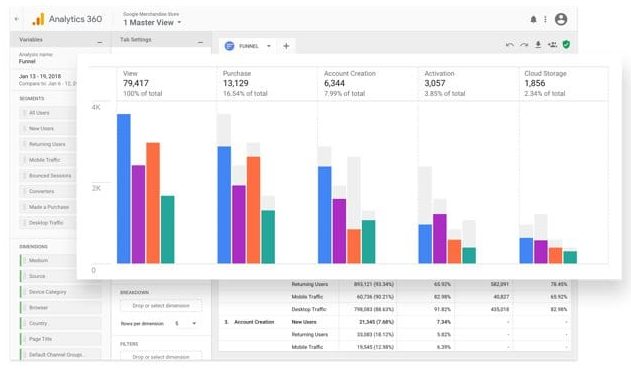Go back with the top-left arrow
The width and height of the screenshot is (631, 369).
16,19
